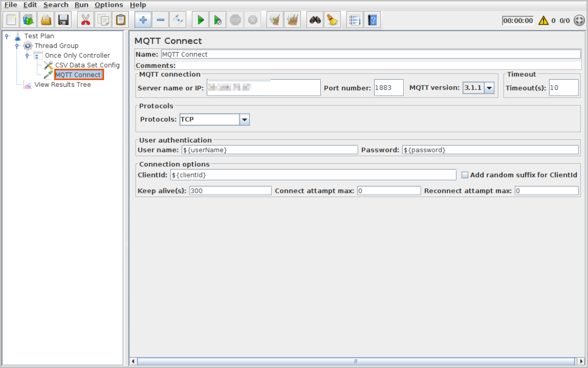Open the Help menu
The image size is (588, 368).
pos(138,5)
